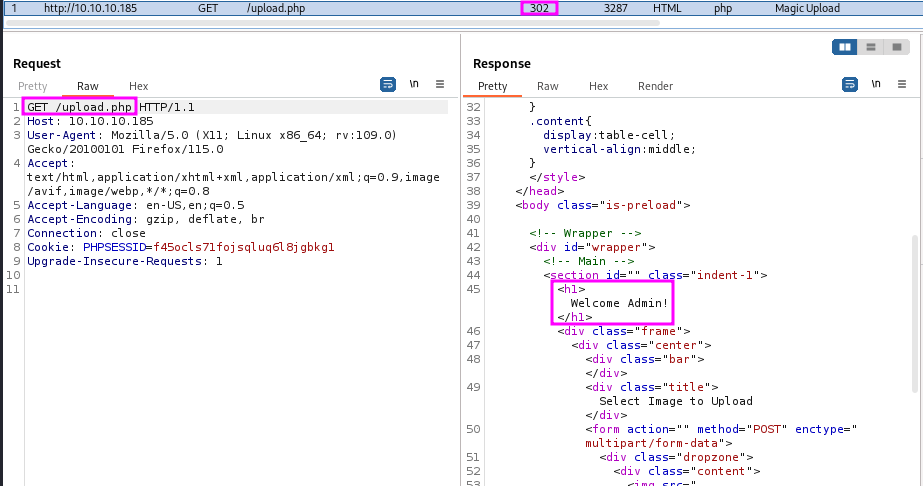Toggle non-printable characters (\n) in Response panel
Screen dimensions: 923x486
(x=876, y=84)
